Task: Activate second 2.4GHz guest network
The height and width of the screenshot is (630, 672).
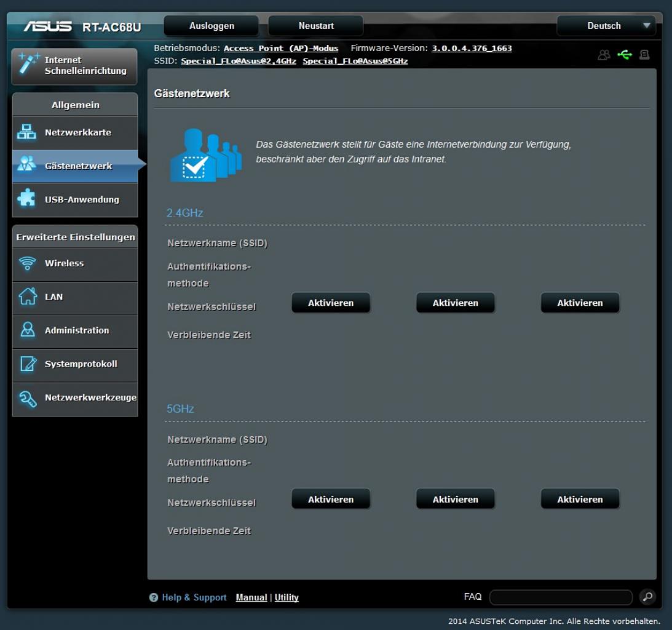Action: click(x=455, y=303)
